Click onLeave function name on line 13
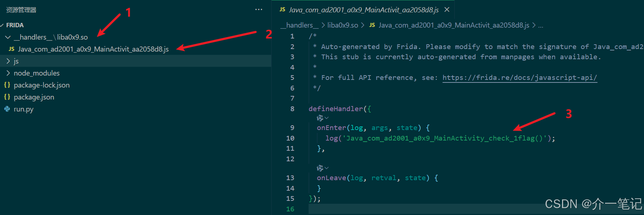The width and height of the screenshot is (644, 215). click(x=331, y=178)
